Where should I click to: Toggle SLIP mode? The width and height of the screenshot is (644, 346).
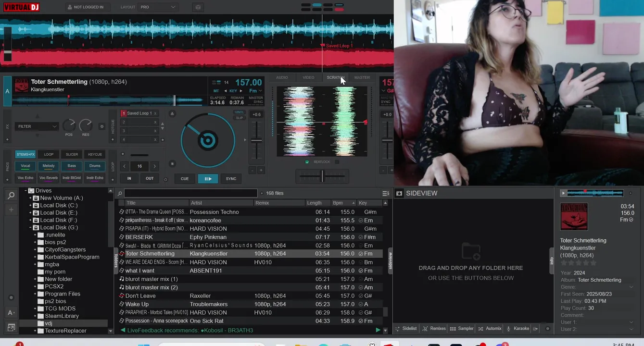[240, 118]
